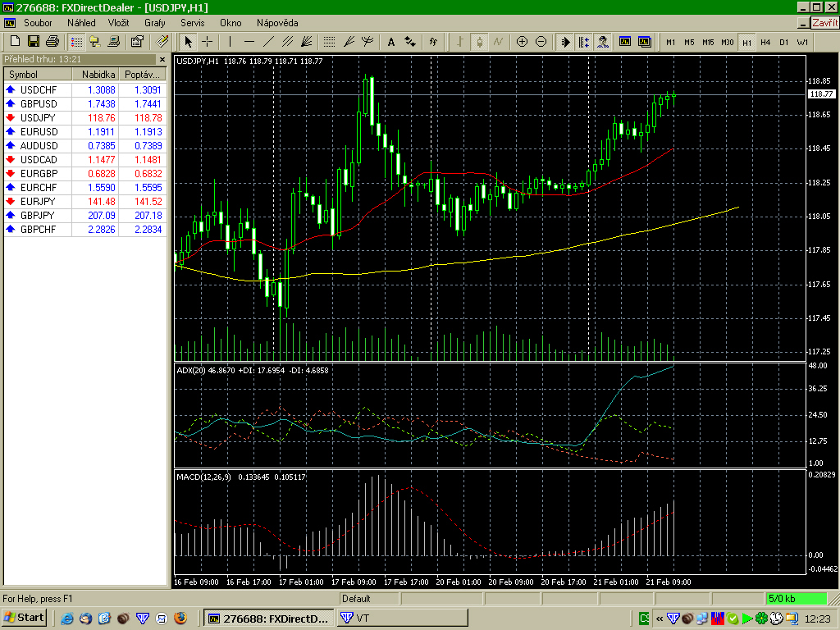The height and width of the screenshot is (630, 840).
Task: Save chart using the floppy disk icon
Action: tap(33, 41)
